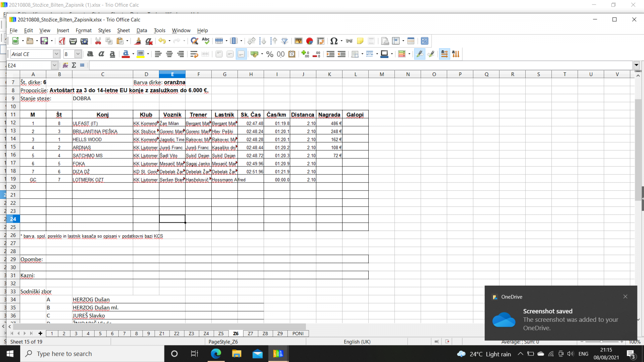Click the Clone Formatting paintbrush icon

coord(138,41)
